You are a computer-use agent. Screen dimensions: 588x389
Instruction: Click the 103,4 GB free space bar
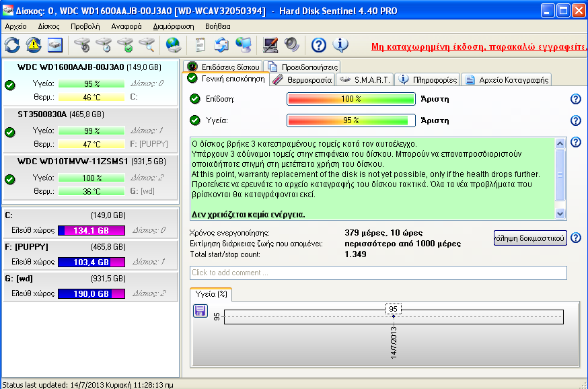click(91, 262)
